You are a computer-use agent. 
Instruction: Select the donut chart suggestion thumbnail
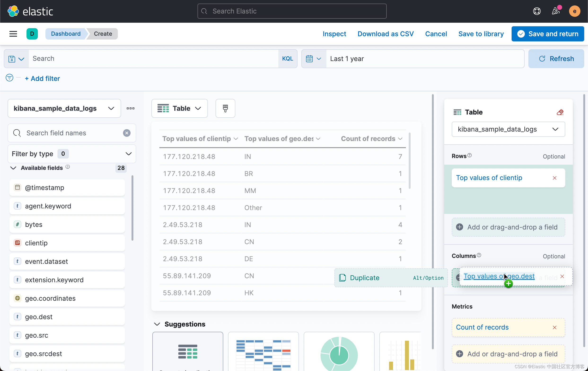339,353
